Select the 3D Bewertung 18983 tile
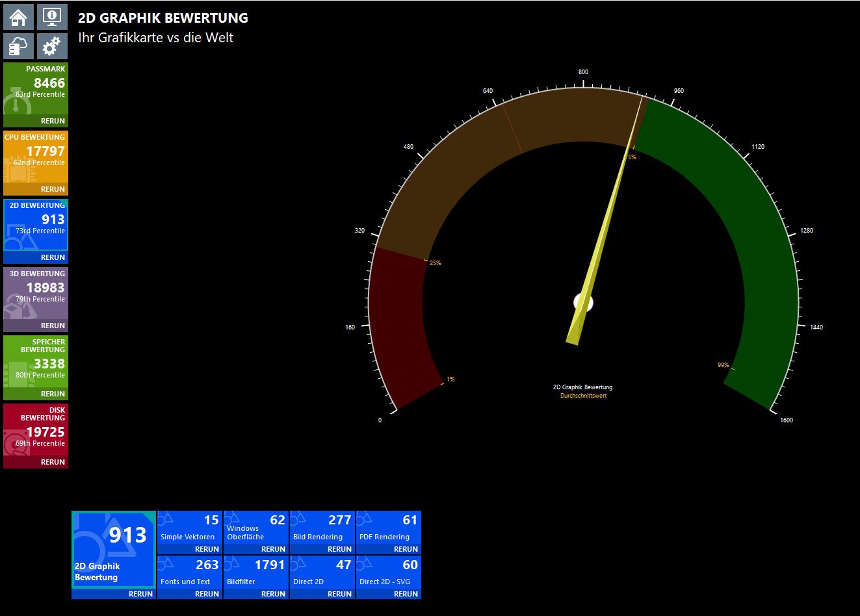860x616 pixels. pyautogui.click(x=36, y=294)
